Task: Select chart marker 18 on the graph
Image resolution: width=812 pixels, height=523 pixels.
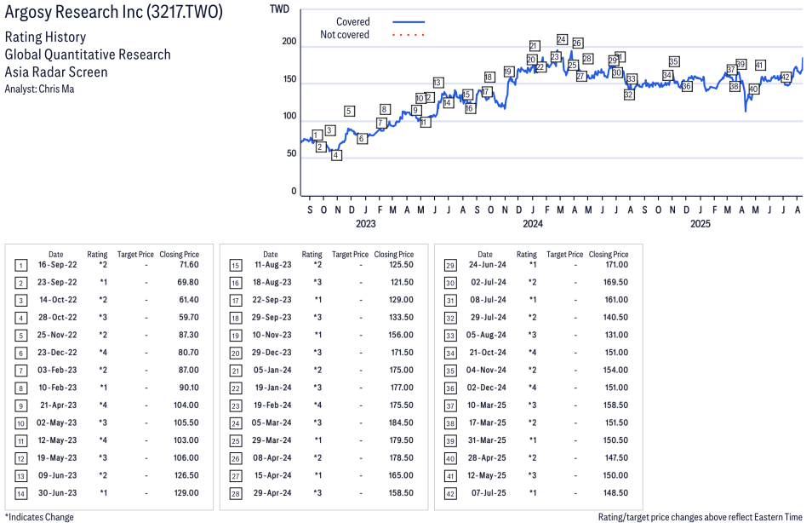Action: pyautogui.click(x=489, y=77)
